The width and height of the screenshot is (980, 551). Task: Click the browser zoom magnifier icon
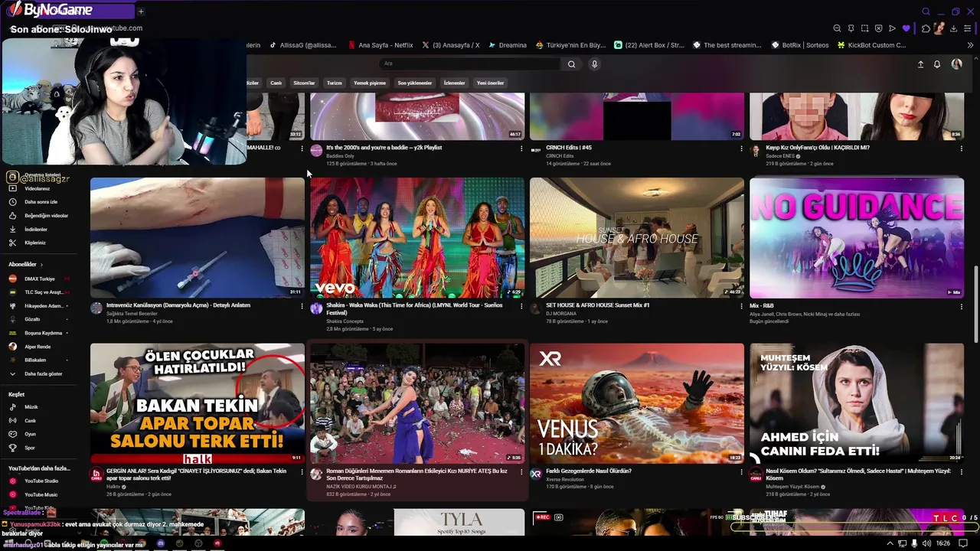(x=837, y=28)
